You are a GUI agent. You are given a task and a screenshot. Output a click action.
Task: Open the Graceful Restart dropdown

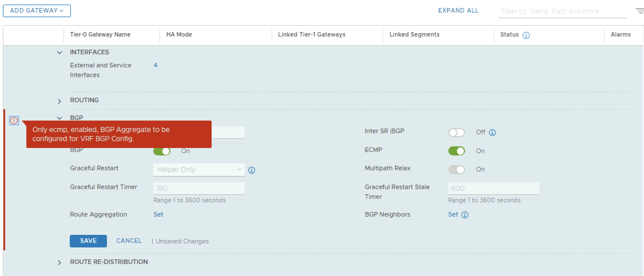point(199,170)
